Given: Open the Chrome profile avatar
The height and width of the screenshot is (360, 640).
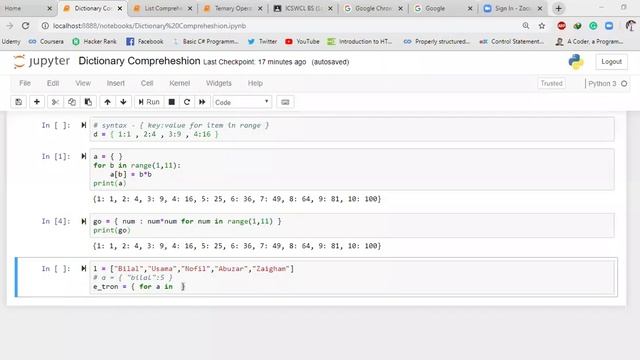Looking at the screenshot, I should [630, 26].
